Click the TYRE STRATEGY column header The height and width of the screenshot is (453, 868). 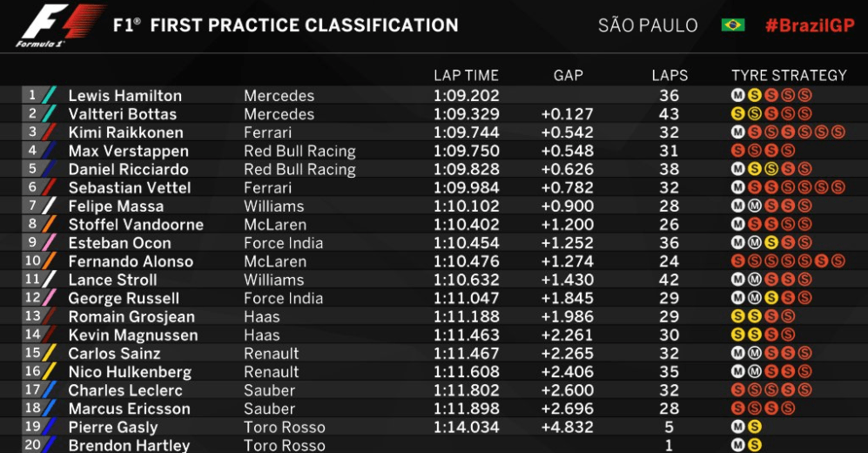789,75
